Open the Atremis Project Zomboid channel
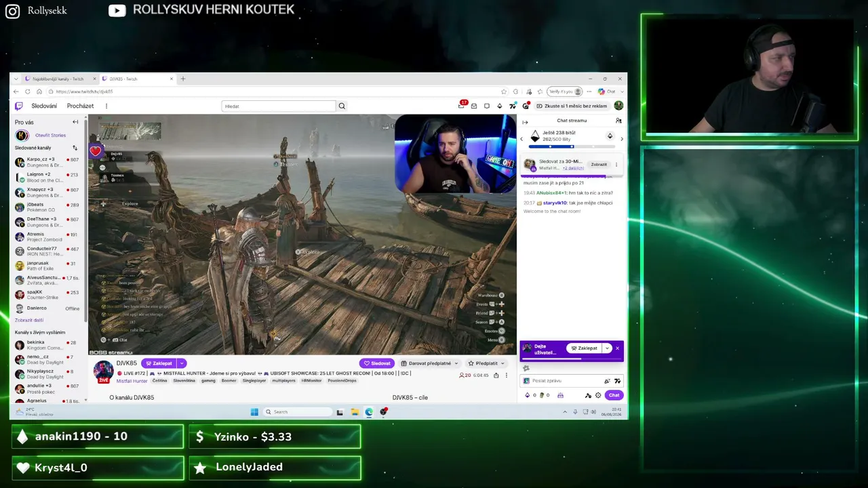The height and width of the screenshot is (488, 868). coord(47,237)
